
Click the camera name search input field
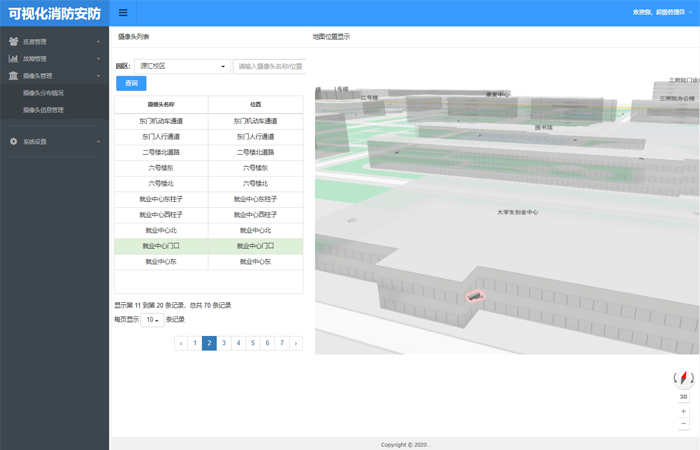tap(268, 67)
